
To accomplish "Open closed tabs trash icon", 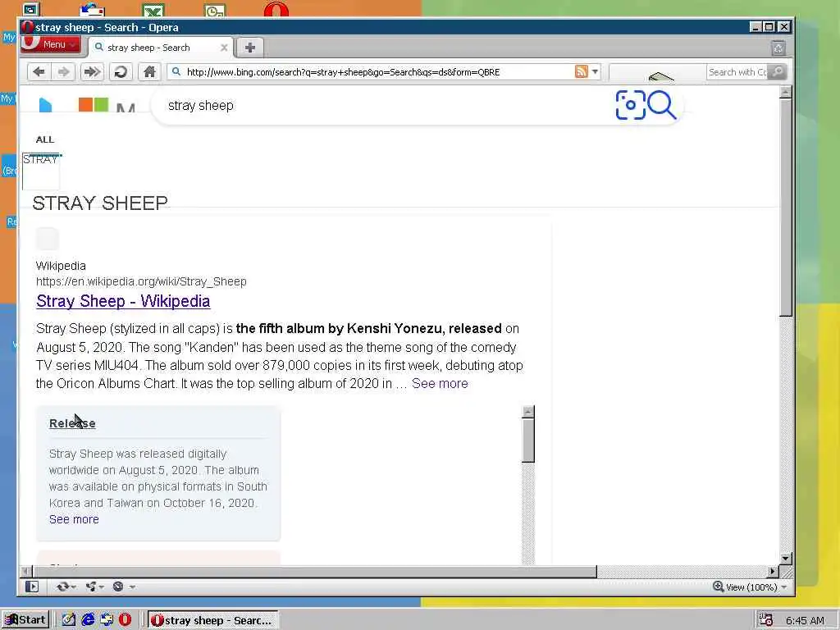I will [778, 48].
